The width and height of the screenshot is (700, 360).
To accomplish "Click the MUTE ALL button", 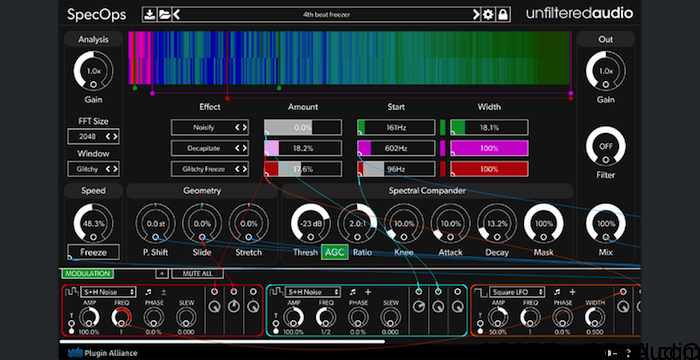I will point(197,273).
